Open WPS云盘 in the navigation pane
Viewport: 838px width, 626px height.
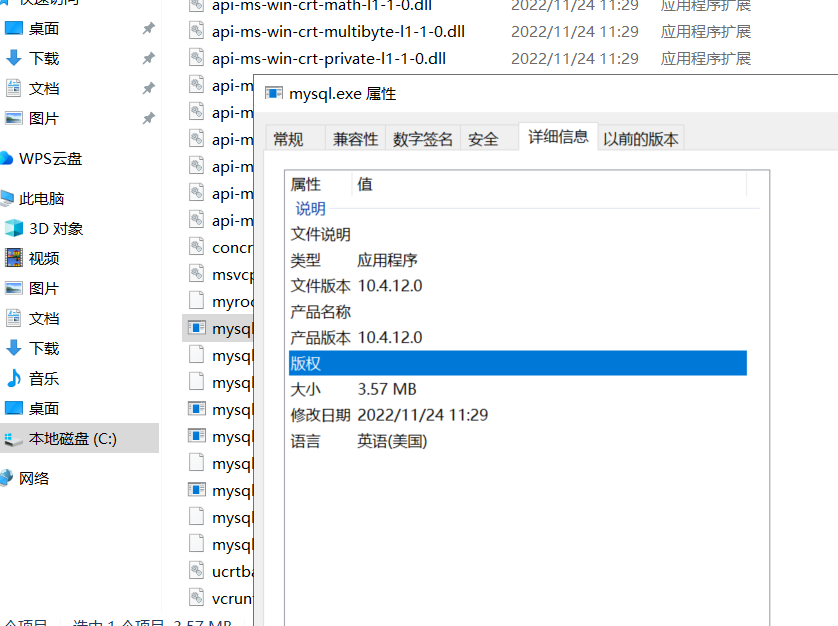coord(50,159)
